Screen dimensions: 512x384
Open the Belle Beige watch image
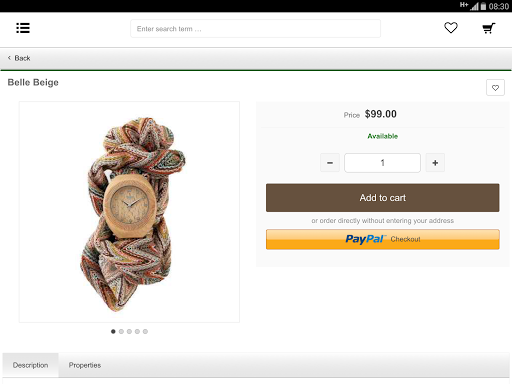(129, 212)
